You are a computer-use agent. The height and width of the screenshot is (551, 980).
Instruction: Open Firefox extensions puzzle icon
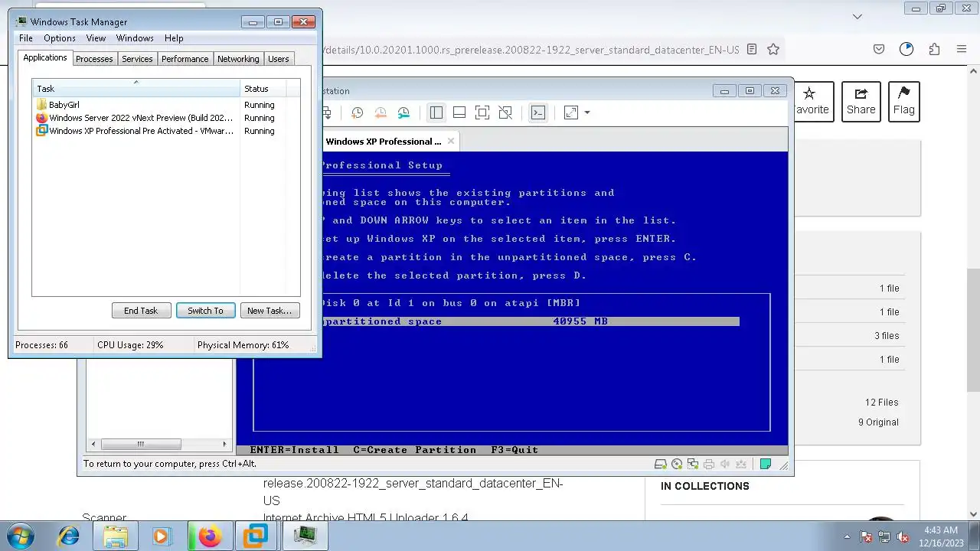click(x=934, y=49)
